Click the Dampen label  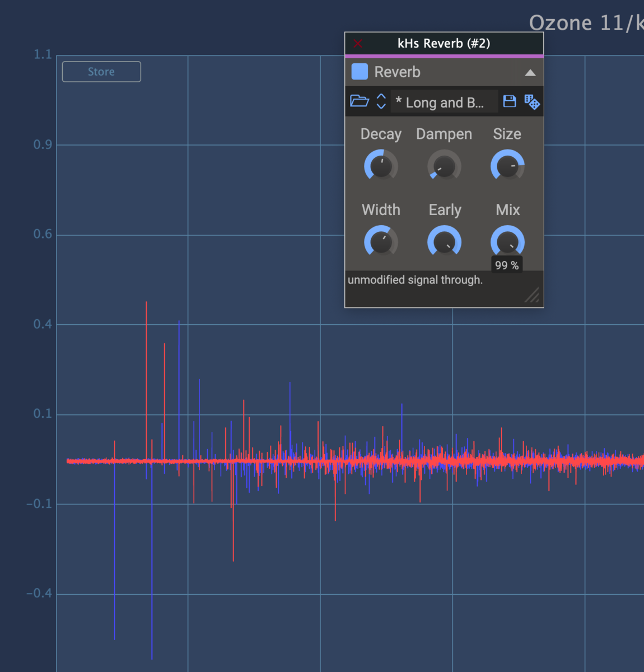pyautogui.click(x=444, y=134)
